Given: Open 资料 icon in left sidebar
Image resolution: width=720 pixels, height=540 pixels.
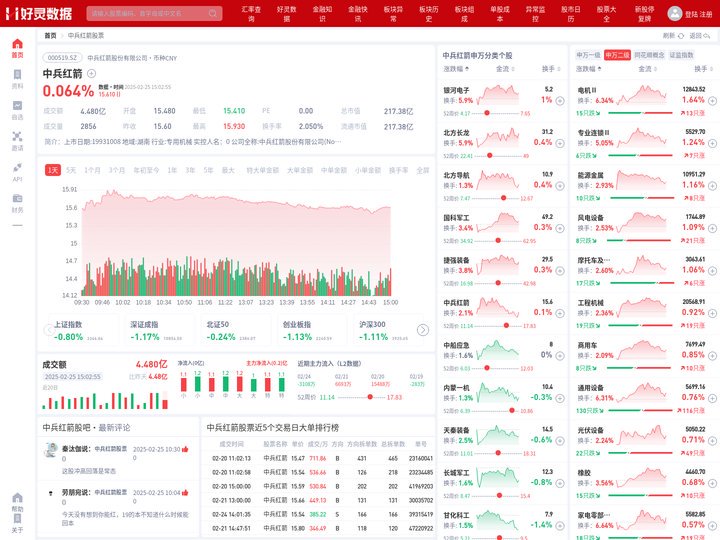Looking at the screenshot, I should pos(17,79).
